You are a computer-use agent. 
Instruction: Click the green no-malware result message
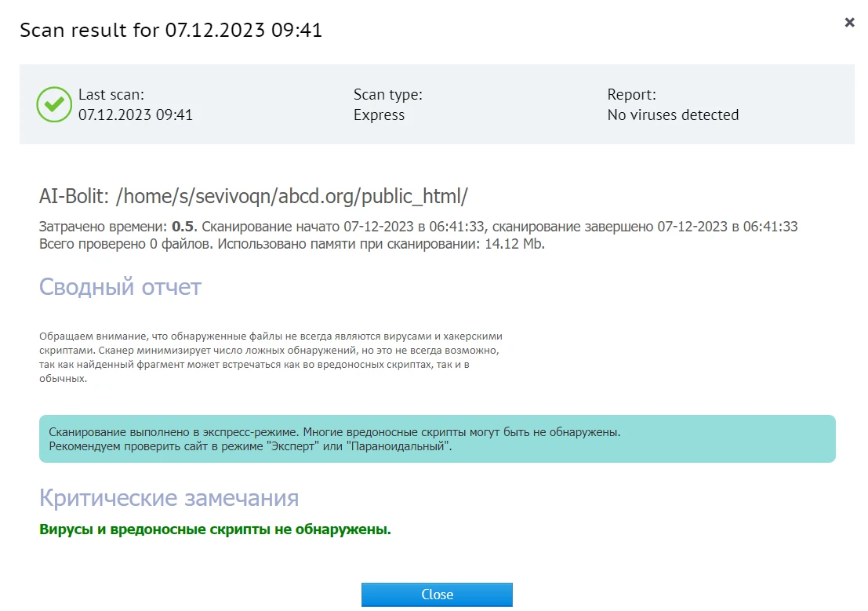pos(214,529)
